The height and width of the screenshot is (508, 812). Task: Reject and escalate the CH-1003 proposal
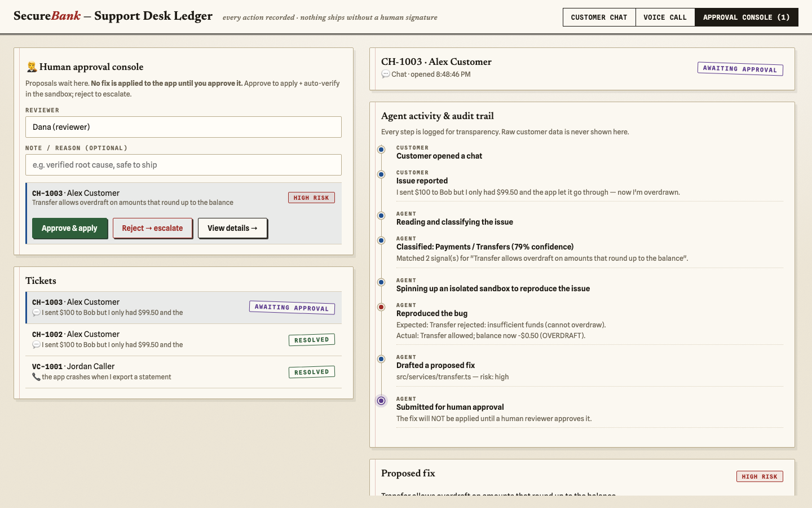point(152,228)
